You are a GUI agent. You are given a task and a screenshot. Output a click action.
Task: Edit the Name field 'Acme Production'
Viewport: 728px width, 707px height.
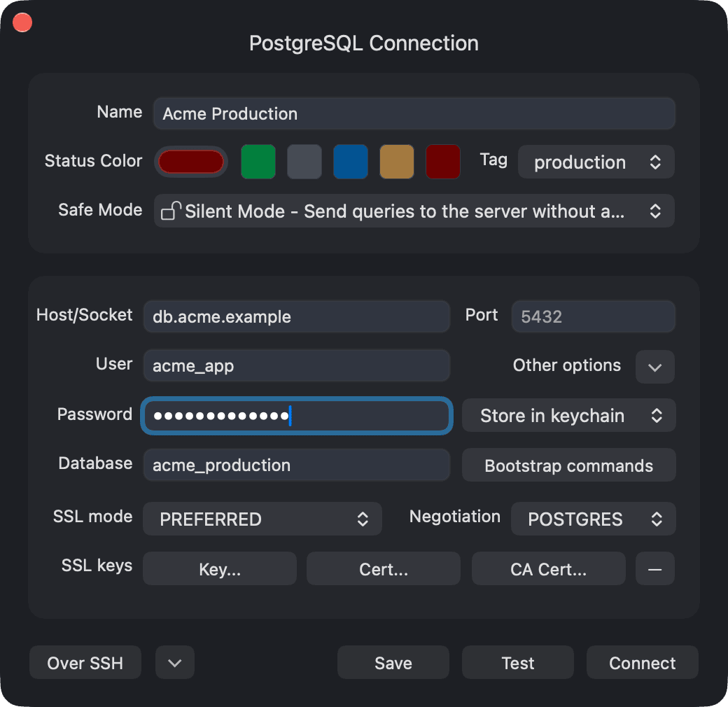coord(414,113)
